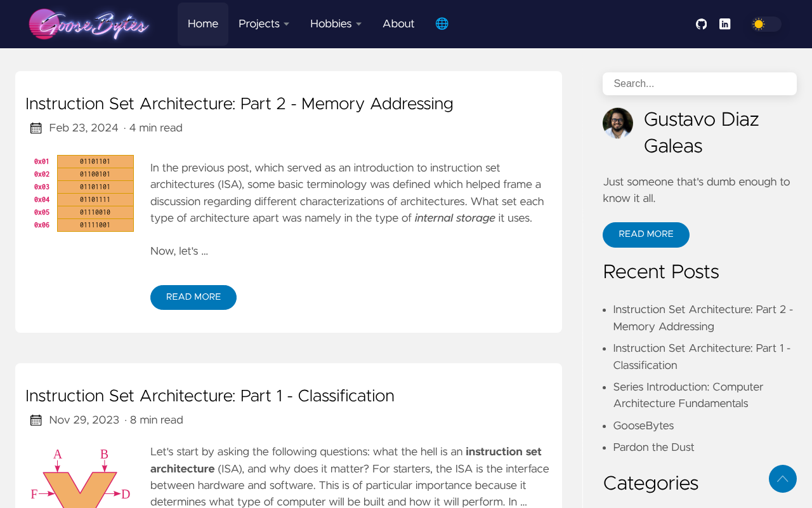This screenshot has width=812, height=508.
Task: Click READ MORE under Memory Addressing post
Action: (193, 297)
